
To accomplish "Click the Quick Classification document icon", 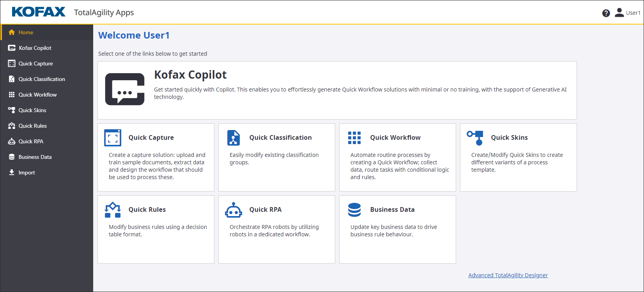I will click(234, 138).
